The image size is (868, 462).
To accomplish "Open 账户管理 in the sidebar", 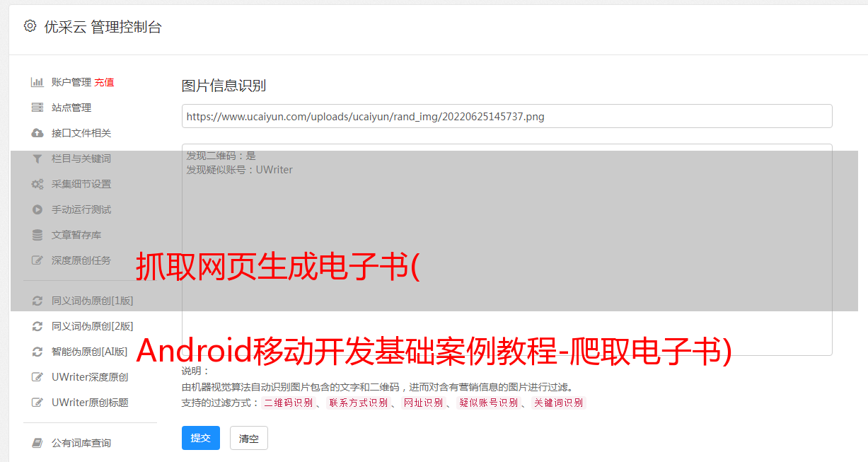I will click(71, 82).
